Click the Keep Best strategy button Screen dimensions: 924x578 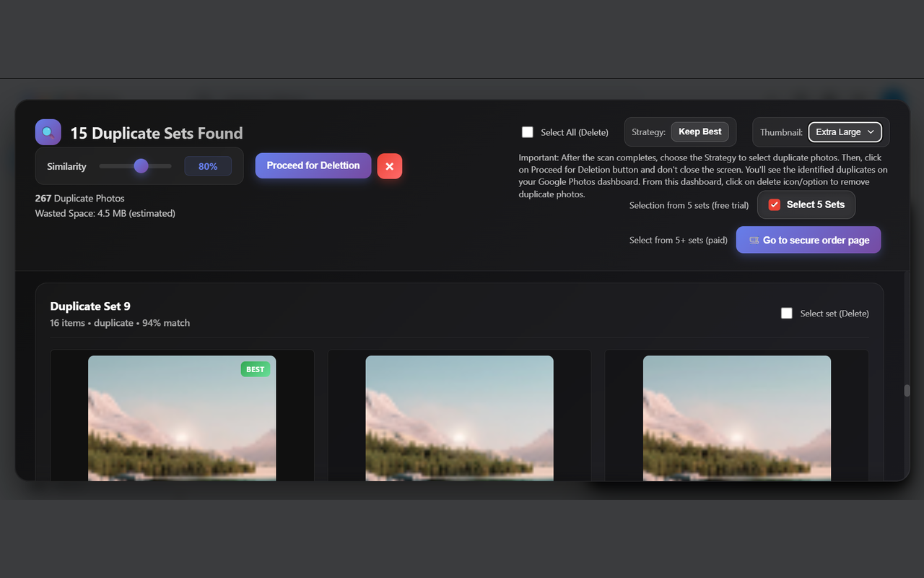pyautogui.click(x=699, y=132)
